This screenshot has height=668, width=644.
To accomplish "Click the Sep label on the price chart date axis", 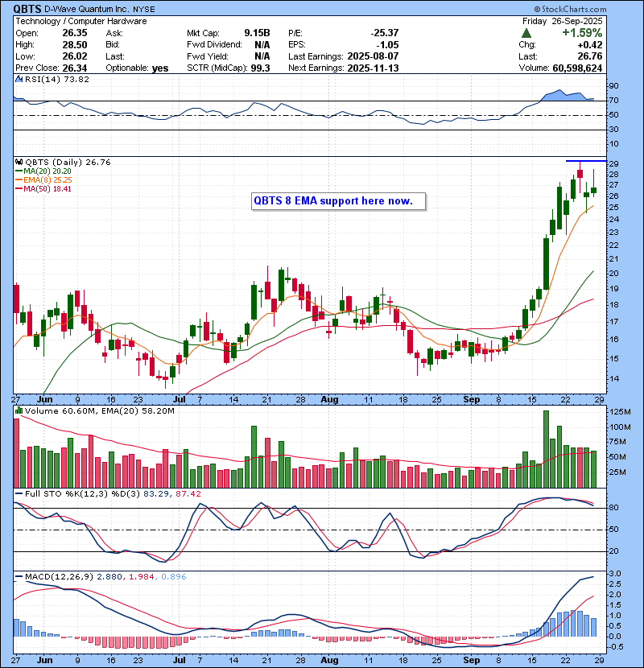I will (x=472, y=400).
